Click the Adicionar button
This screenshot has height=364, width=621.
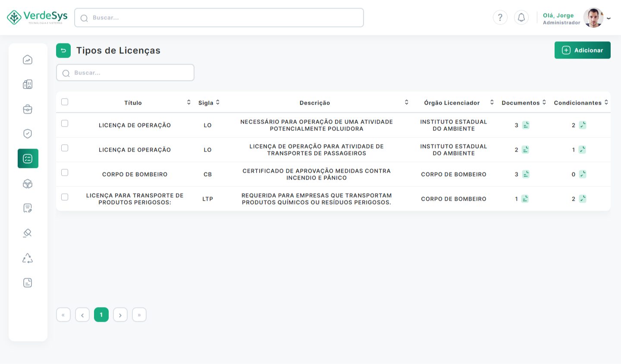point(582,50)
